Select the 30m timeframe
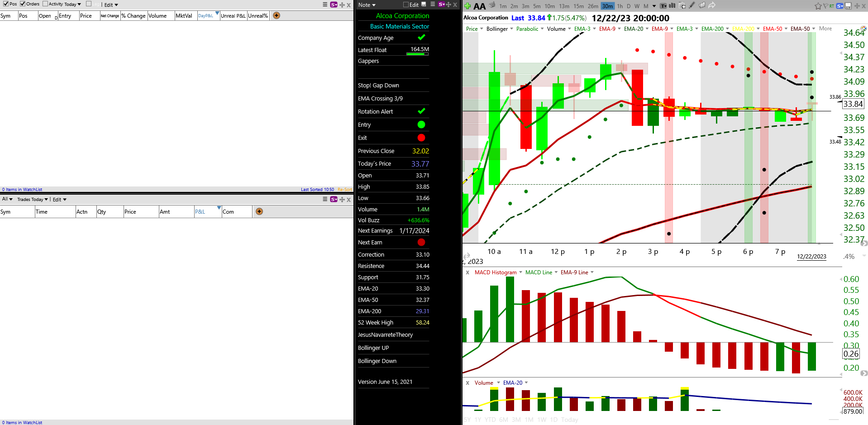Image resolution: width=868 pixels, height=425 pixels. pos(607,6)
